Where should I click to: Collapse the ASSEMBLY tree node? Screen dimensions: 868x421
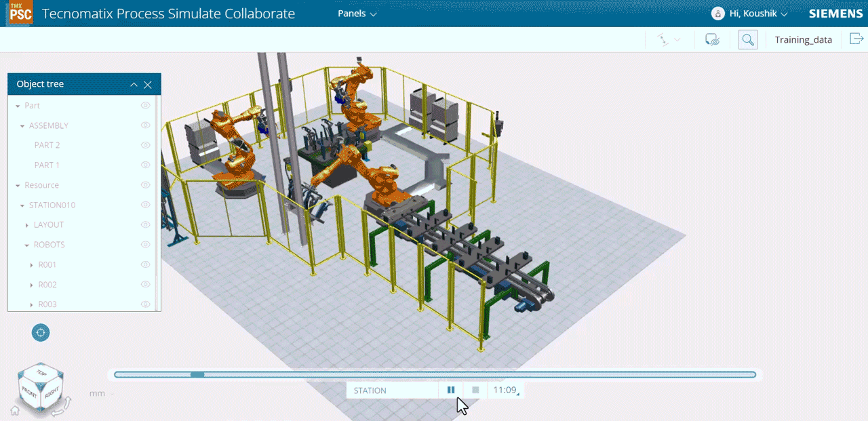point(22,126)
